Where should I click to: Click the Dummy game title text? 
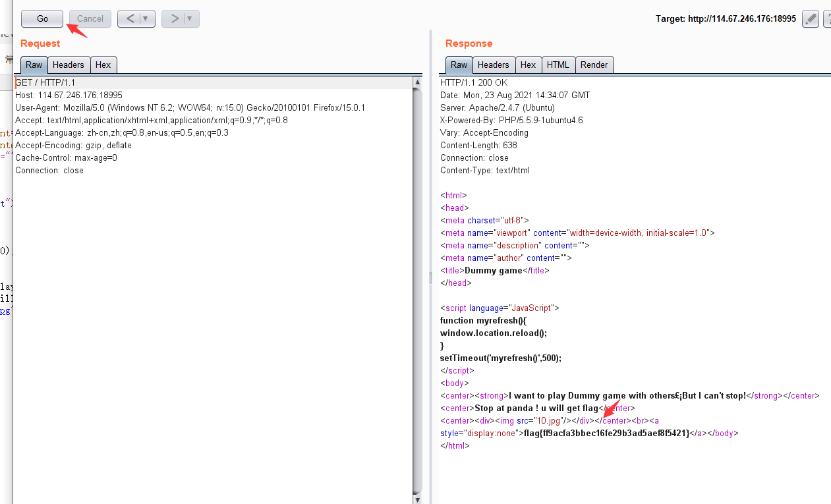click(x=493, y=270)
